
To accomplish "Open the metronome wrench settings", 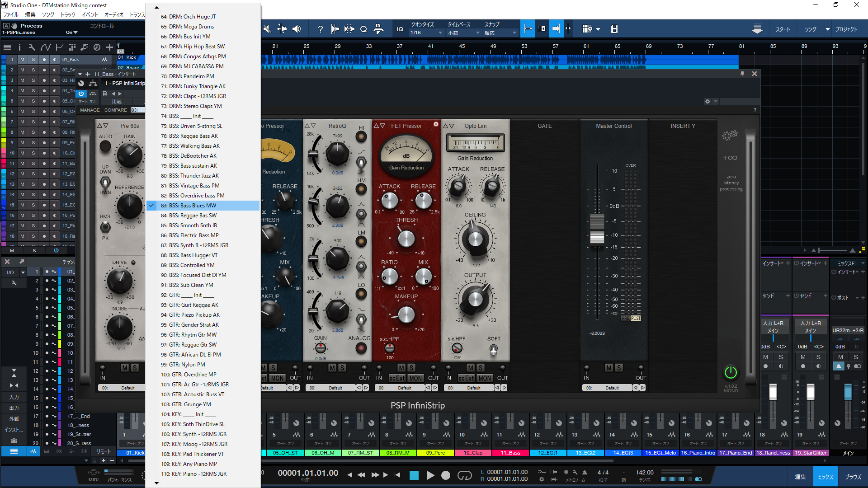I will tap(575, 472).
